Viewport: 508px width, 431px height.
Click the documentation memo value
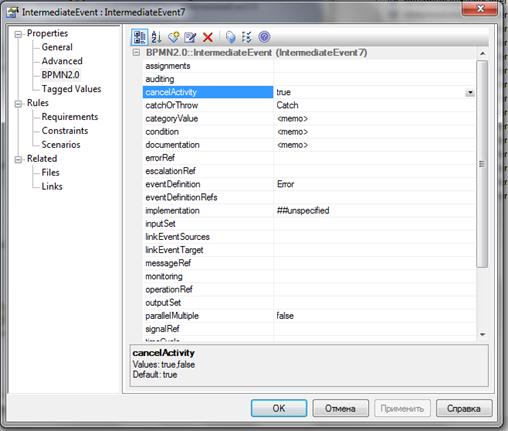(374, 145)
